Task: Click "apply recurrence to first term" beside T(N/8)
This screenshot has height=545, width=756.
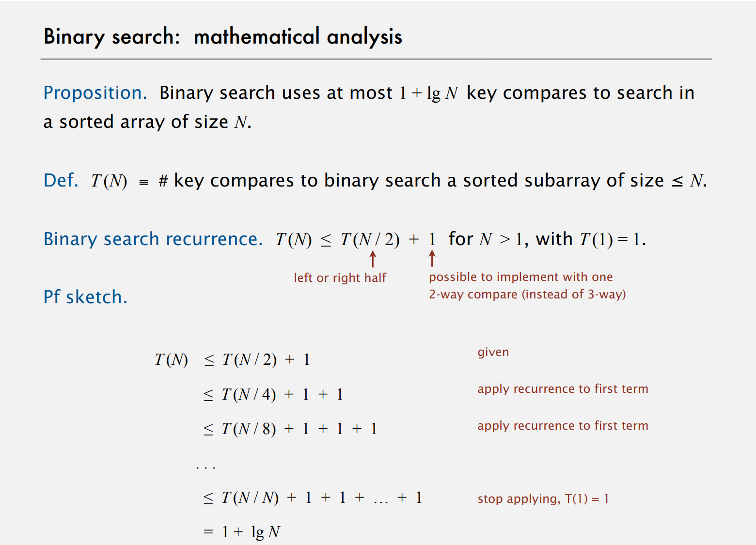Action: coord(563,426)
